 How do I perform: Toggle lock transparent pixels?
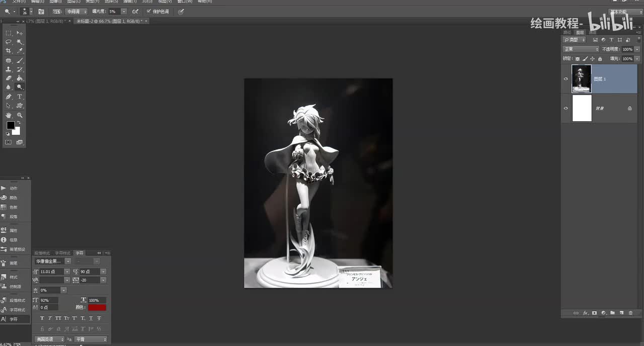click(578, 59)
